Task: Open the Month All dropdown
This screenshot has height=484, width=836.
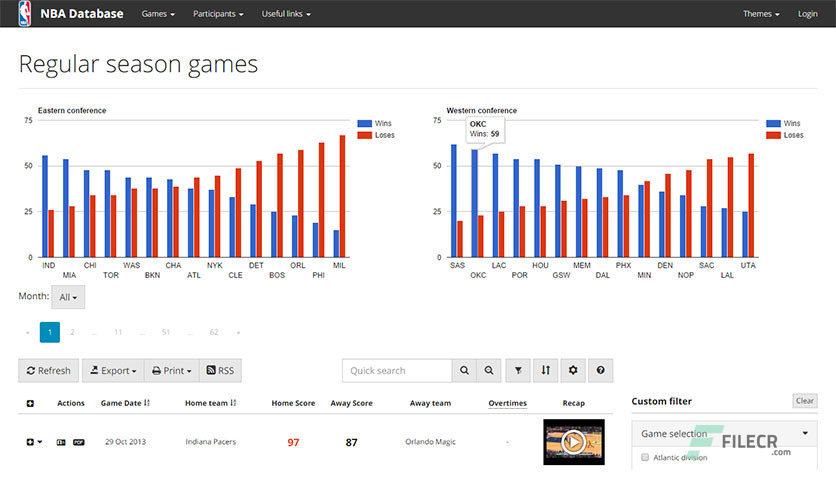Action: 68,297
